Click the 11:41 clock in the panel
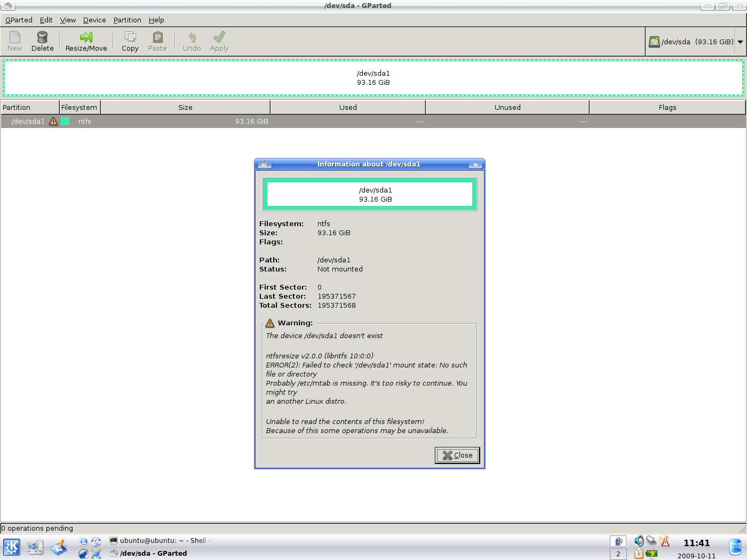The width and height of the screenshot is (747, 560). [697, 543]
